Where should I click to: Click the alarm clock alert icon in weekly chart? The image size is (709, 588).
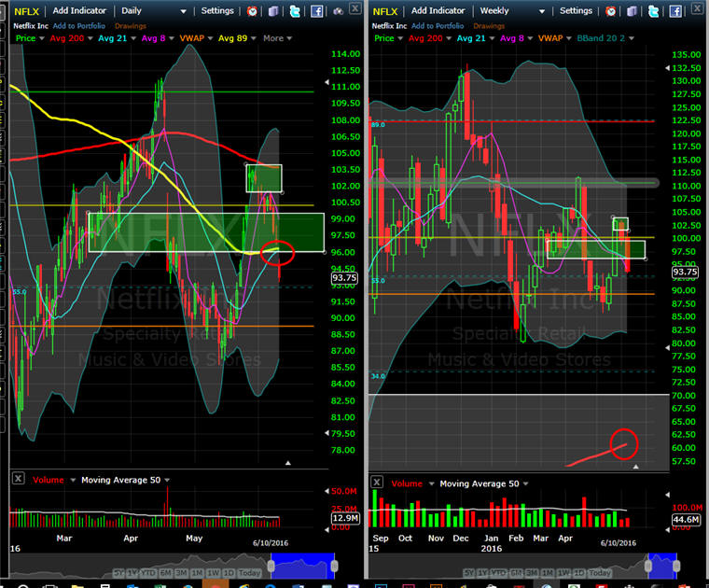click(x=612, y=11)
